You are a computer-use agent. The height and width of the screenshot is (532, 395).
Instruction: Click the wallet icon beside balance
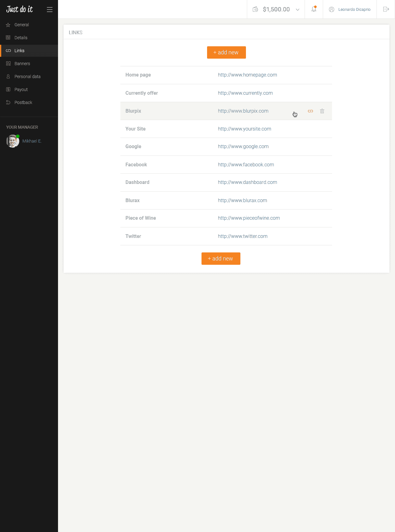(255, 9)
